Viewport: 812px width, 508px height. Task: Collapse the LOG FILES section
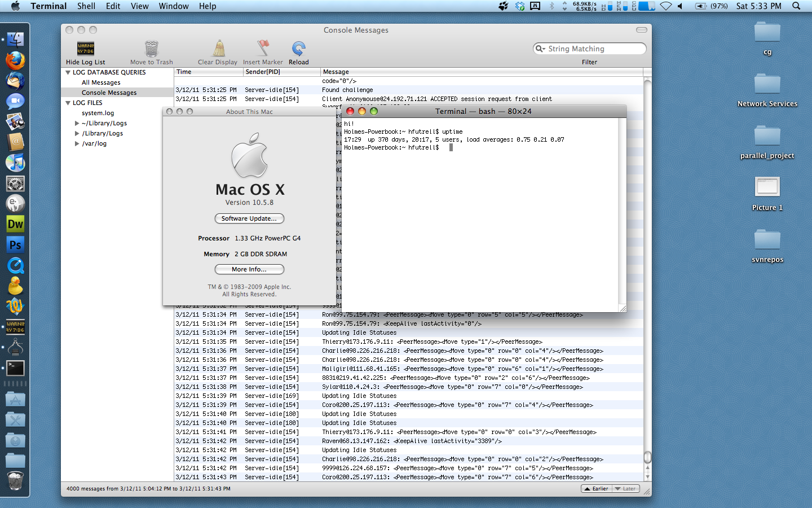(68, 103)
